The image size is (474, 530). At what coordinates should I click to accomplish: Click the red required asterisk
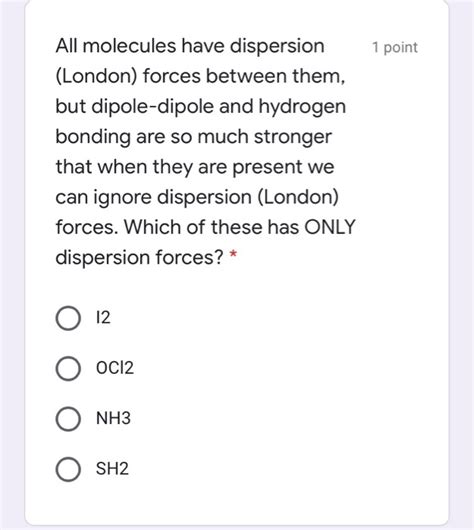click(233, 254)
